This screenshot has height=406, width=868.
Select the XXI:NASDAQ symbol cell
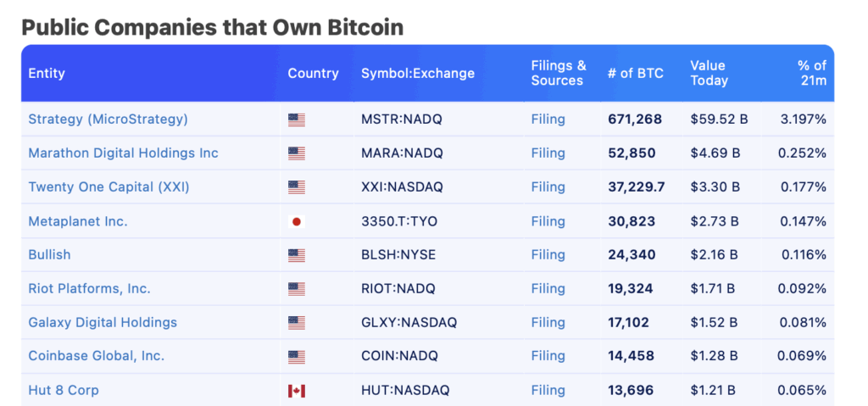tap(403, 187)
